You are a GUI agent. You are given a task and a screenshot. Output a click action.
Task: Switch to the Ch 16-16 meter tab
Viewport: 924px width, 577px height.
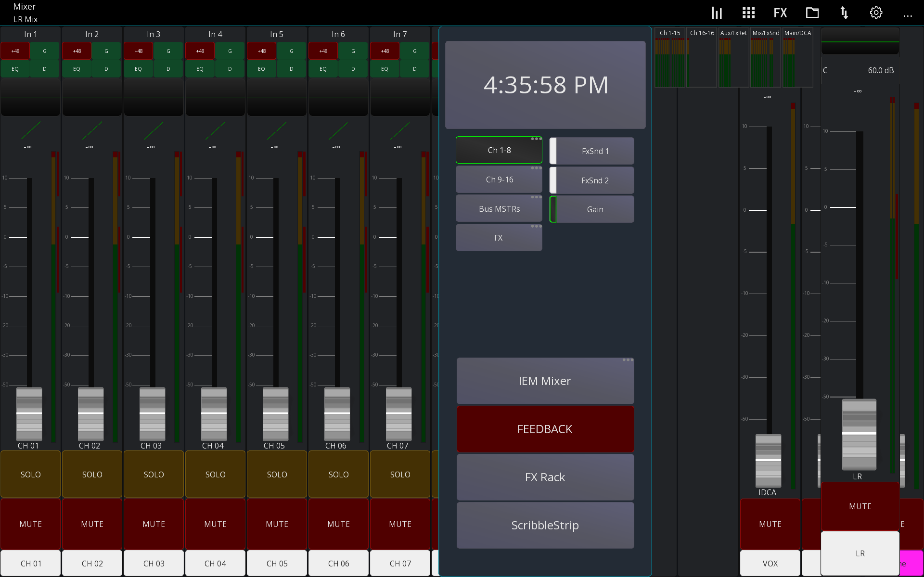pos(702,33)
